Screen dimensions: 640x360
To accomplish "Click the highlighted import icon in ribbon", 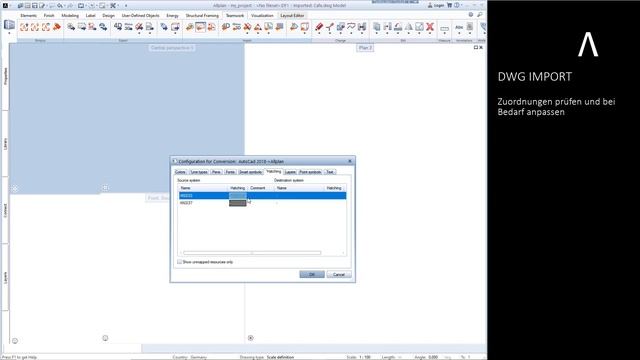I will [x=200, y=27].
